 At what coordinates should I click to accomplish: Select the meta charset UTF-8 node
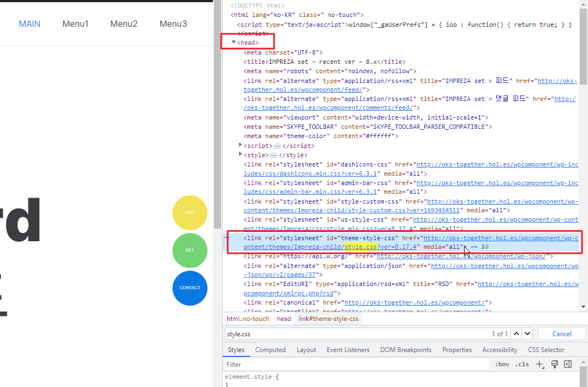tap(283, 52)
